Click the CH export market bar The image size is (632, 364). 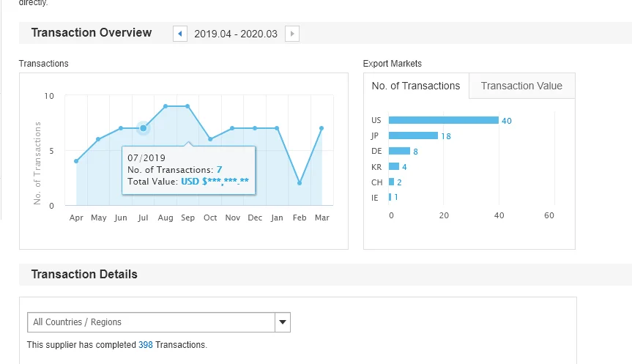[391, 182]
